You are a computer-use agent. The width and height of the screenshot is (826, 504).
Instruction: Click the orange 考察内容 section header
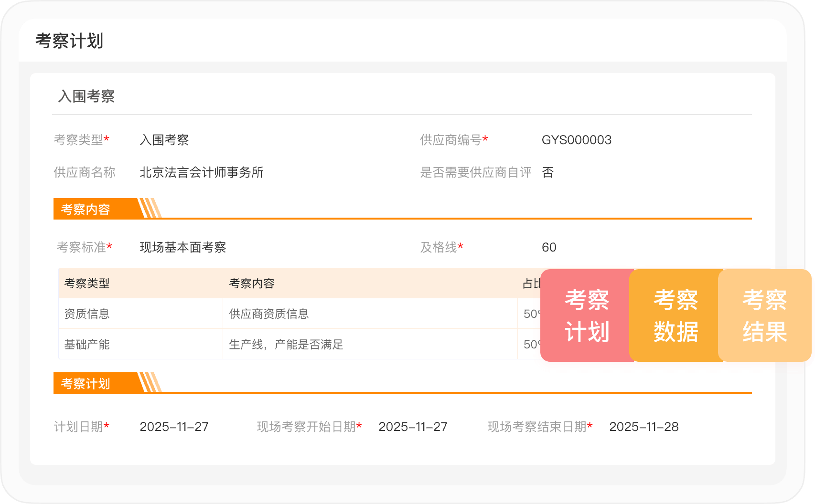[86, 210]
